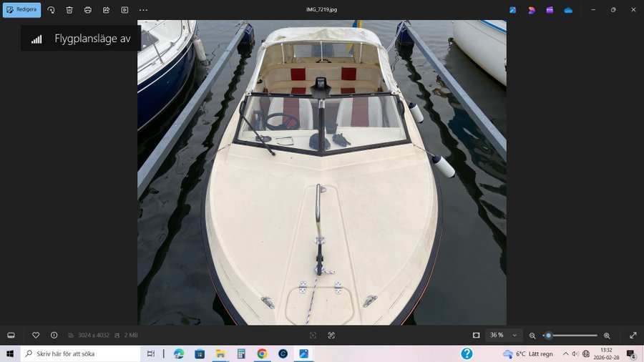The image size is (644, 362).
Task: Enter full screen with the expand arrows
Action: pos(633,335)
